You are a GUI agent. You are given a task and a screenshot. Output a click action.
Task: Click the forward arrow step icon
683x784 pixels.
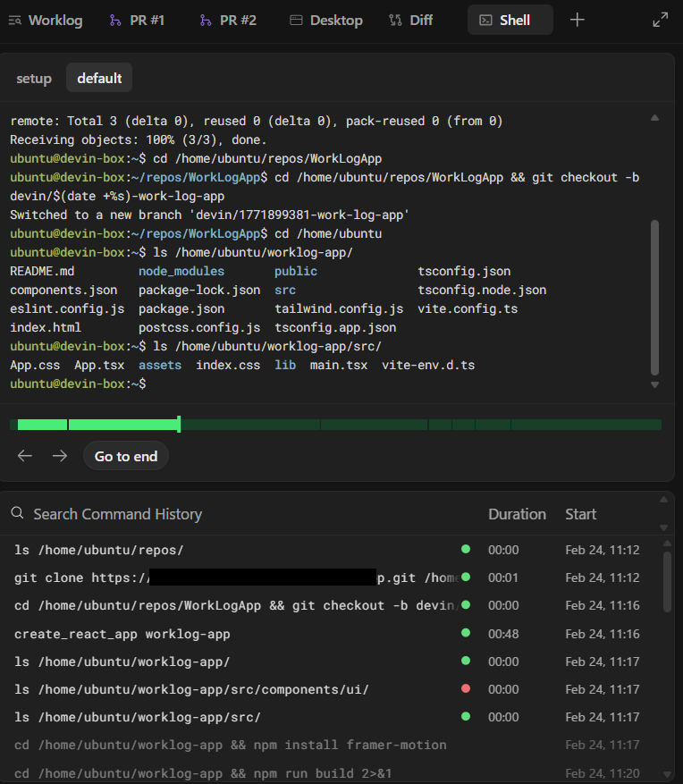click(x=59, y=456)
